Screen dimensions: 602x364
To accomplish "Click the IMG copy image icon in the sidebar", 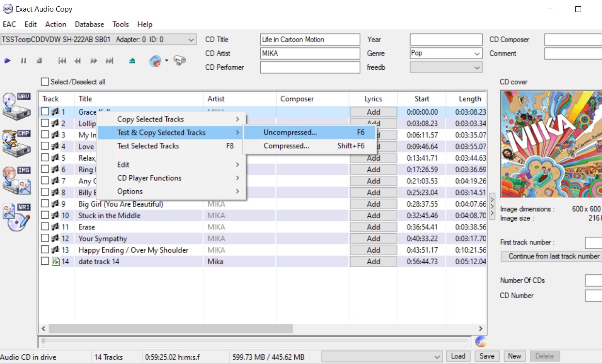I will (17, 181).
